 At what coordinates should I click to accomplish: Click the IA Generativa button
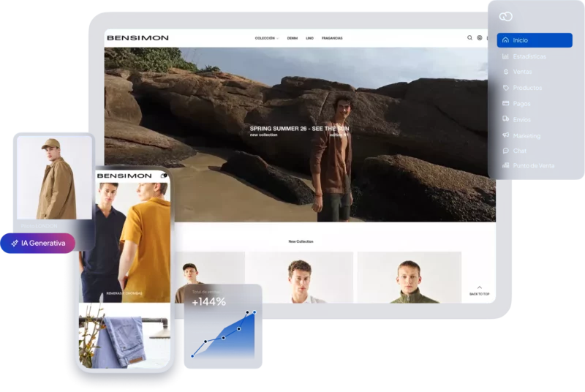(37, 243)
